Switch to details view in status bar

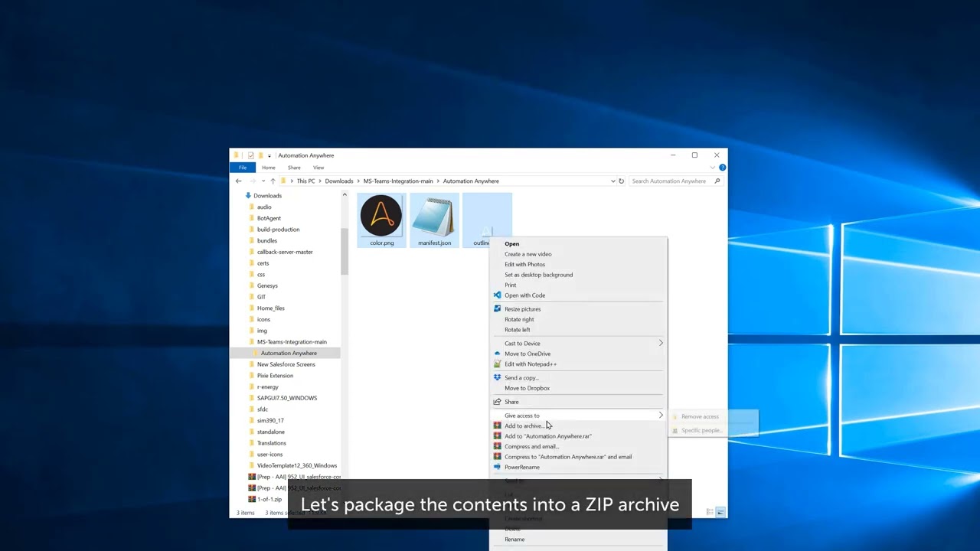tap(710, 512)
